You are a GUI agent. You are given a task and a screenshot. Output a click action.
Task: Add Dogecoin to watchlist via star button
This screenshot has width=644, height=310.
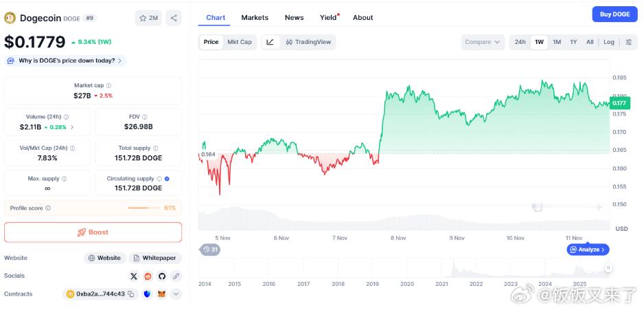tap(149, 19)
